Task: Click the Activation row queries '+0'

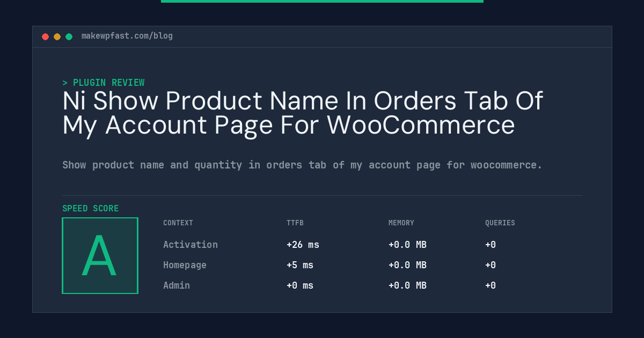Action: (491, 245)
